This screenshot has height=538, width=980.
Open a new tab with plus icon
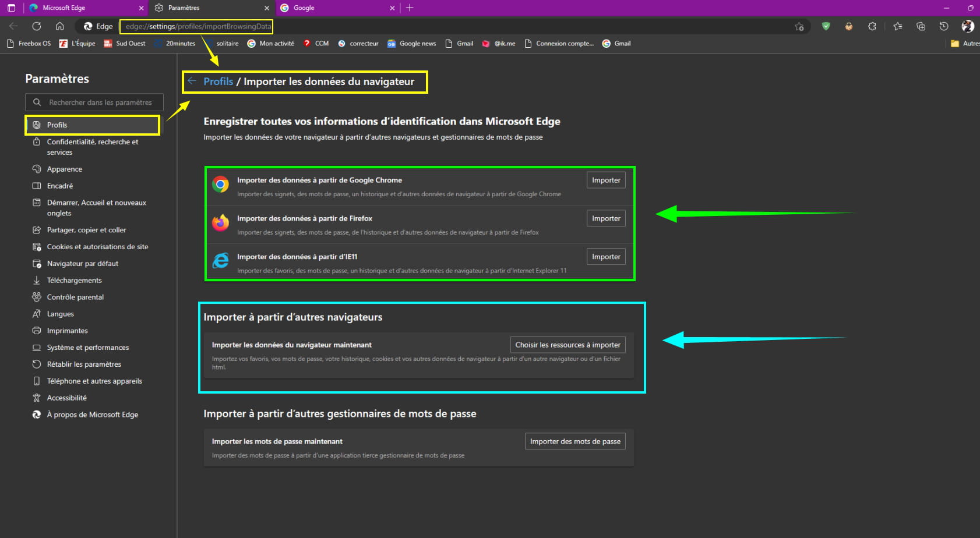tap(410, 8)
